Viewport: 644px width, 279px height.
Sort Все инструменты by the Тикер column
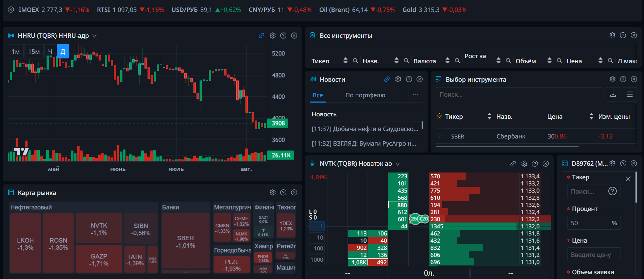point(345,60)
